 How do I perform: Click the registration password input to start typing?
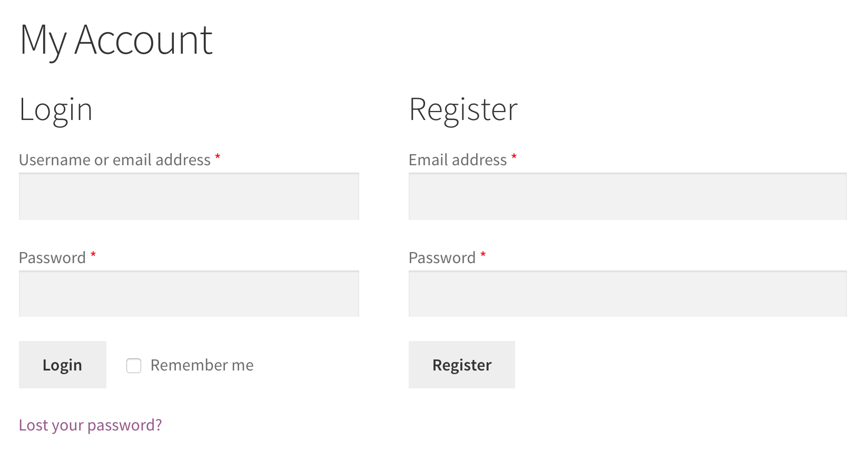[627, 293]
